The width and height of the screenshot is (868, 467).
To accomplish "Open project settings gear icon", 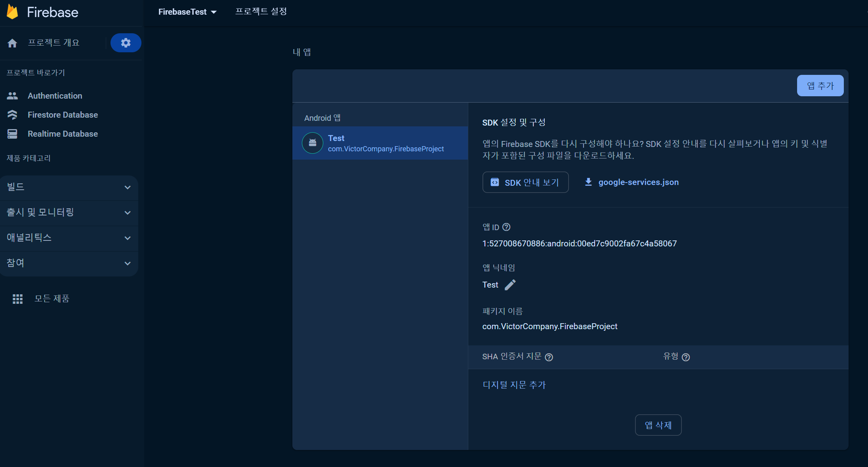I will point(126,43).
